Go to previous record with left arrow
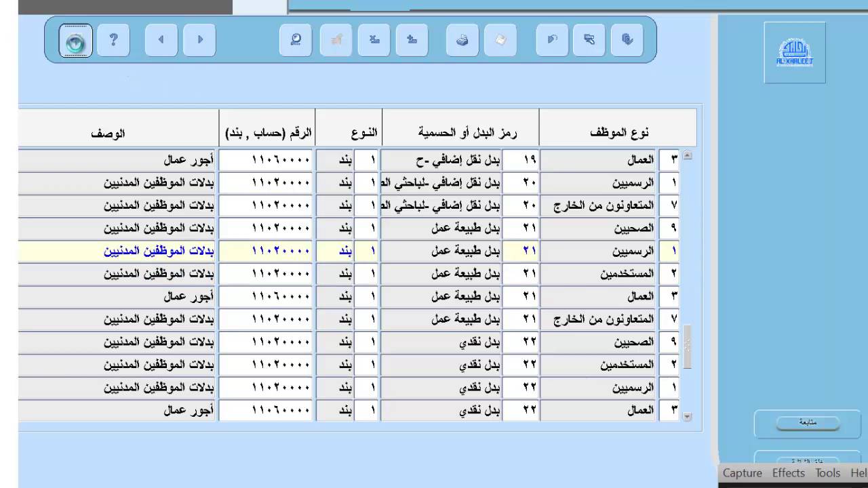The width and height of the screenshot is (868, 488). [x=161, y=40]
